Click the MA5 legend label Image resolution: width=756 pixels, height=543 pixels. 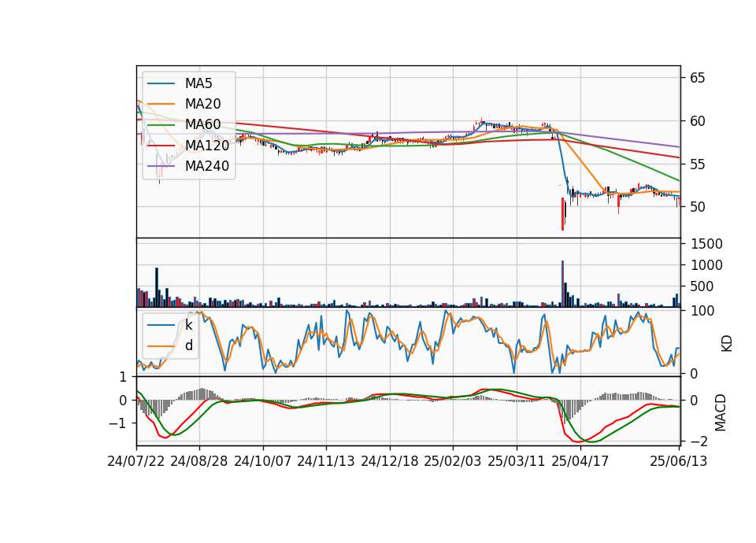[x=198, y=83]
